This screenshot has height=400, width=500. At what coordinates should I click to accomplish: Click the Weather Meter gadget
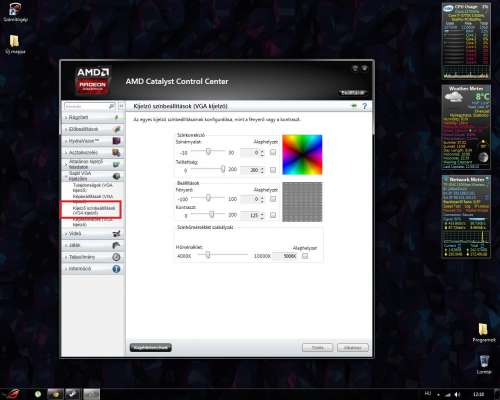[466, 127]
